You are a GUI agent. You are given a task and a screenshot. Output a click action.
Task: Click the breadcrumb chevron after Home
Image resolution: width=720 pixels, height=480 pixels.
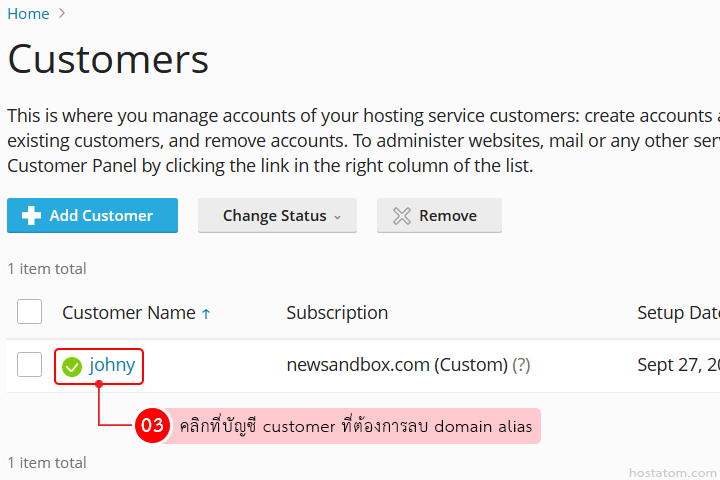click(x=62, y=14)
